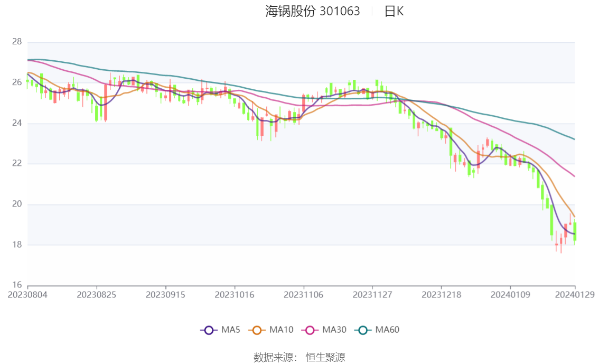Click the chart title 海锅股份 301063
The image size is (599, 364).
click(x=313, y=11)
